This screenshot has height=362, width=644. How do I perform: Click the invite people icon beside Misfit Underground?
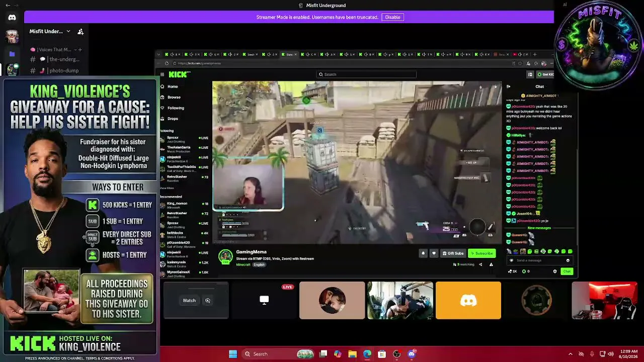pos(80,31)
